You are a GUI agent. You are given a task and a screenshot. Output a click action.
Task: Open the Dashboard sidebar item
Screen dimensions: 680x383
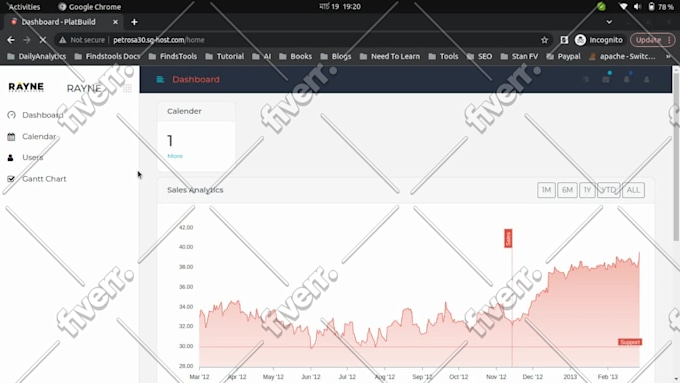[42, 115]
